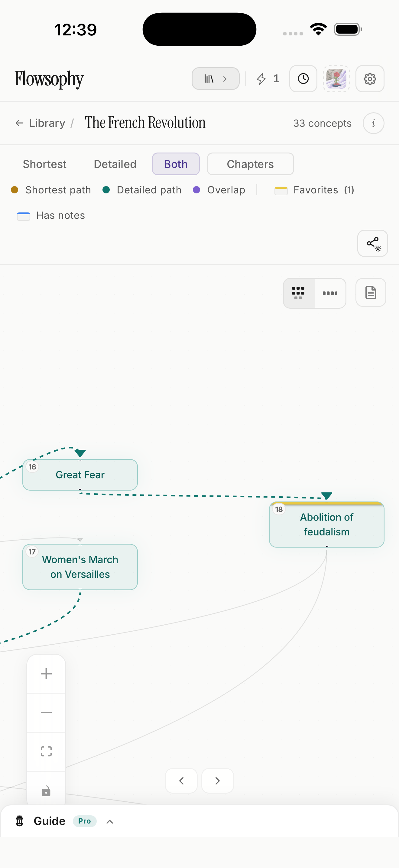Toggle the Detailed path legend item
This screenshot has width=399, height=868.
click(142, 190)
